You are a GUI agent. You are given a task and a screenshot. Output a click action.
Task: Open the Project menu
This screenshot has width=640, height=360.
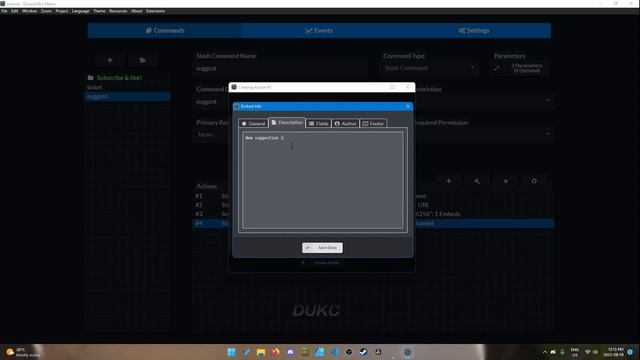point(62,11)
